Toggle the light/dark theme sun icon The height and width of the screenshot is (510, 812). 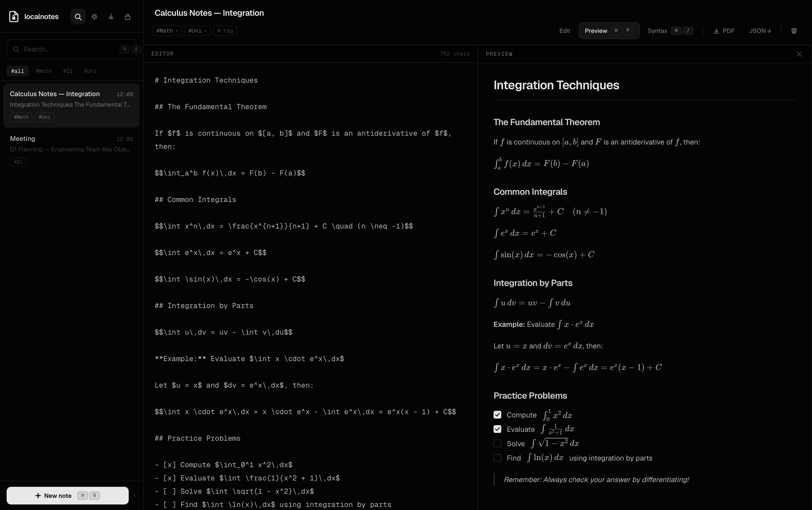94,17
